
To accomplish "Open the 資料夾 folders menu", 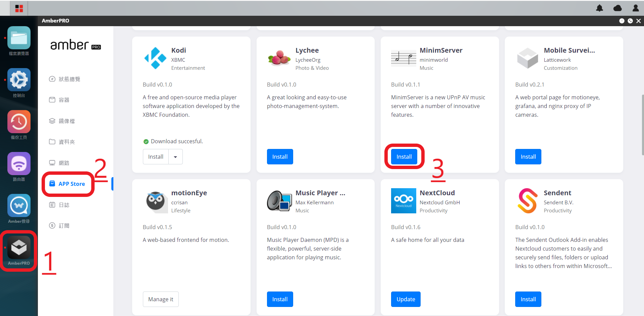I will pos(62,142).
